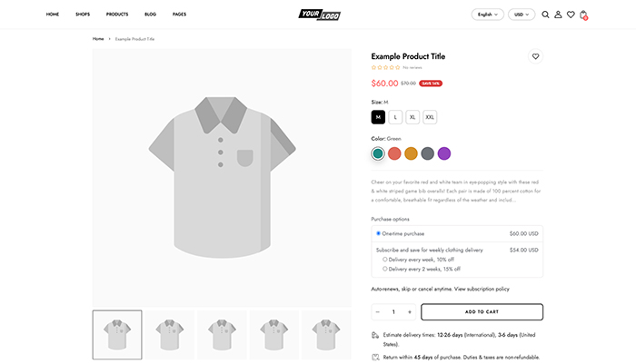
Task: Open the search icon in header
Action: coord(545,15)
